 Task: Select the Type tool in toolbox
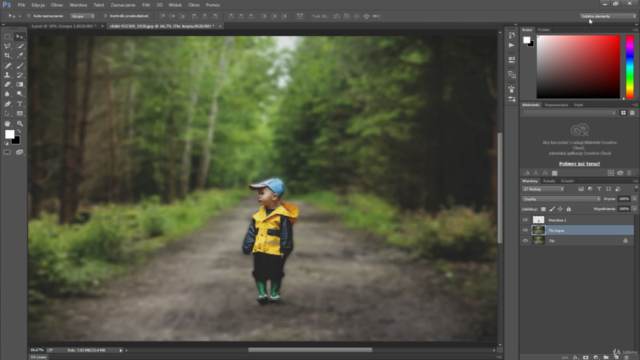coord(20,104)
